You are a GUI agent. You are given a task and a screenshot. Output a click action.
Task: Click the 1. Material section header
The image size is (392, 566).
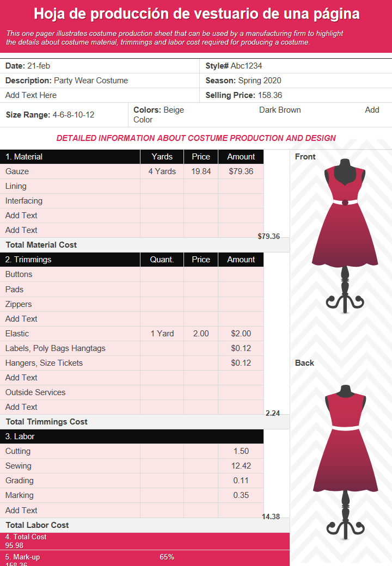tap(70, 157)
